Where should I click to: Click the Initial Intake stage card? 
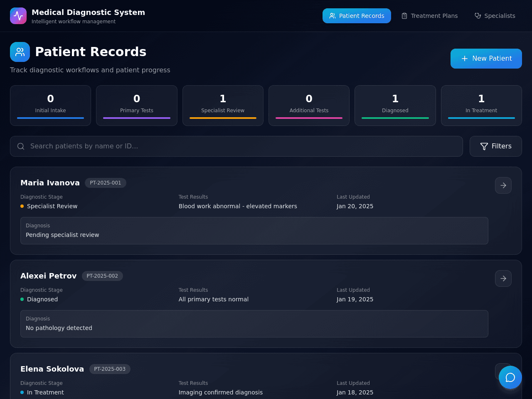coord(51,106)
